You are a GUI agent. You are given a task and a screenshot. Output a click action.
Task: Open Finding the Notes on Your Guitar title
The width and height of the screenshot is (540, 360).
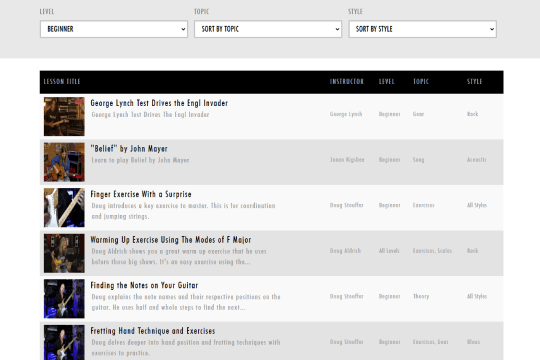[x=144, y=285]
